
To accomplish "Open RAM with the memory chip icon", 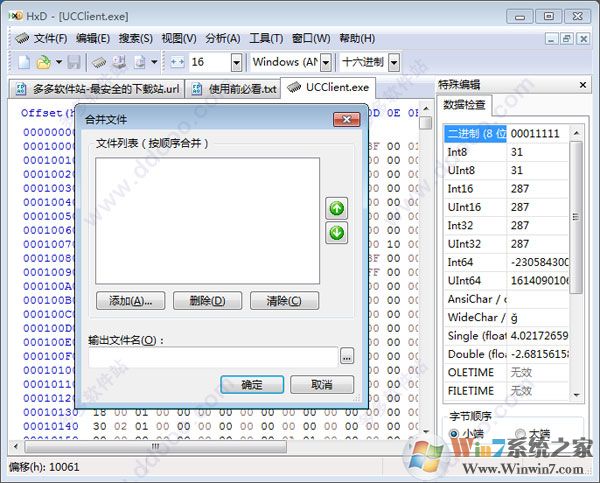I will pyautogui.click(x=99, y=62).
